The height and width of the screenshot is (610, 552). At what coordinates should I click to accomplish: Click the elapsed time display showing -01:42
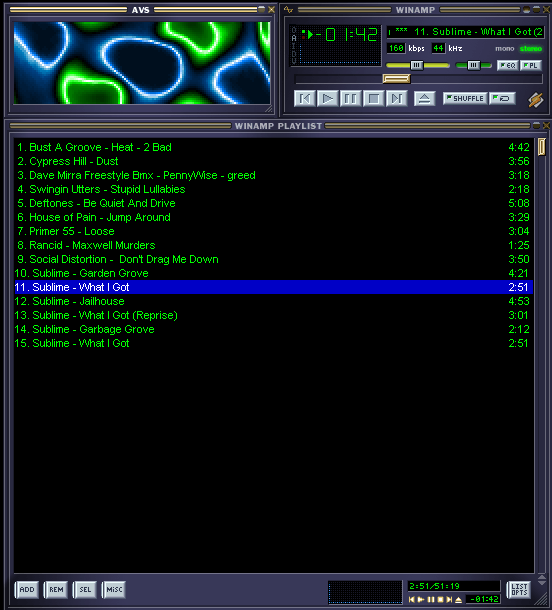coord(347,35)
